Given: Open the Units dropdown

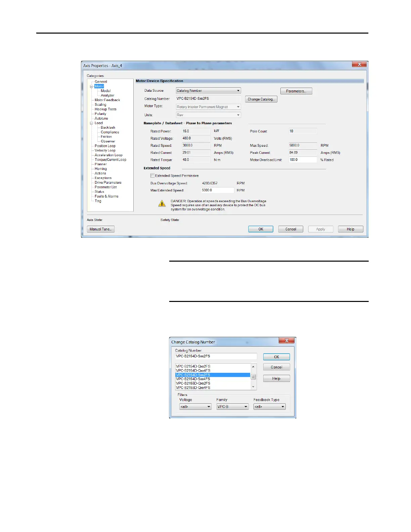Looking at the screenshot, I should (x=208, y=115).
